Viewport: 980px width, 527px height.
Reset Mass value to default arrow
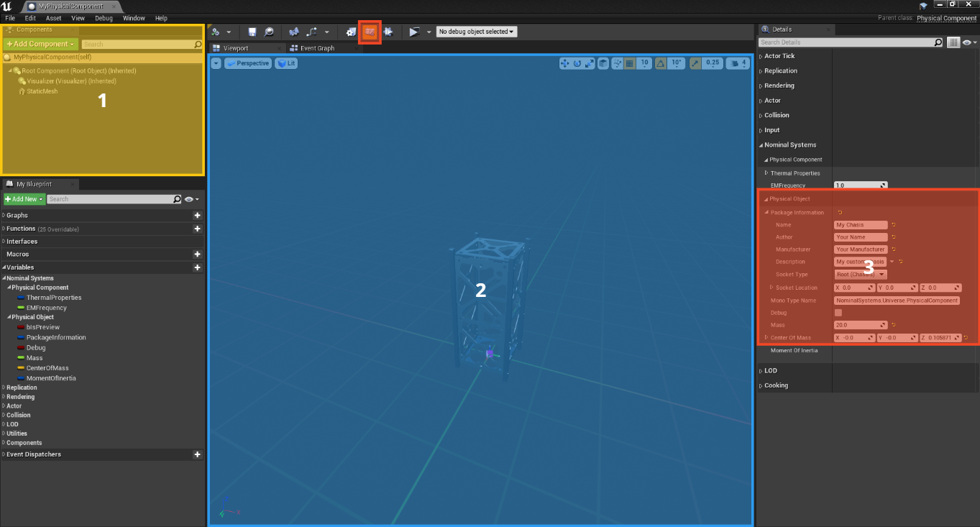(893, 325)
